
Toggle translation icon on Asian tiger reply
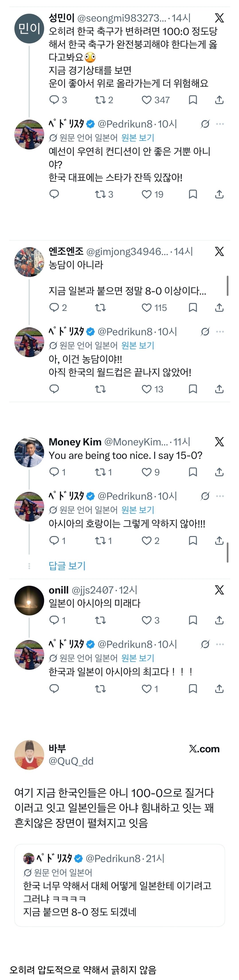coord(205,496)
